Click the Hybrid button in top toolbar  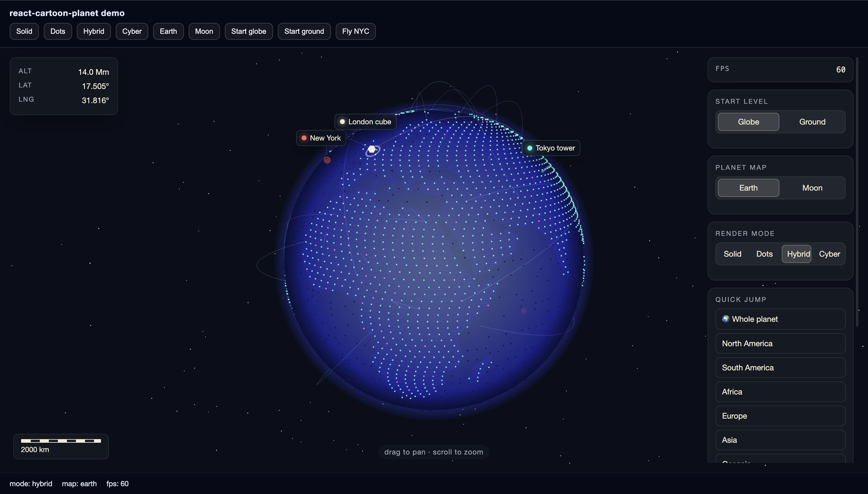click(x=93, y=31)
